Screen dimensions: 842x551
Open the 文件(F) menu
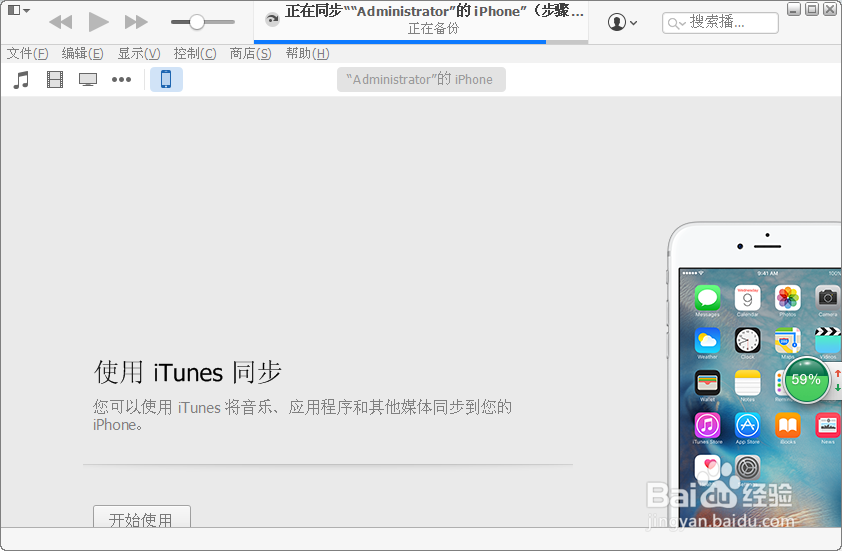(x=27, y=54)
